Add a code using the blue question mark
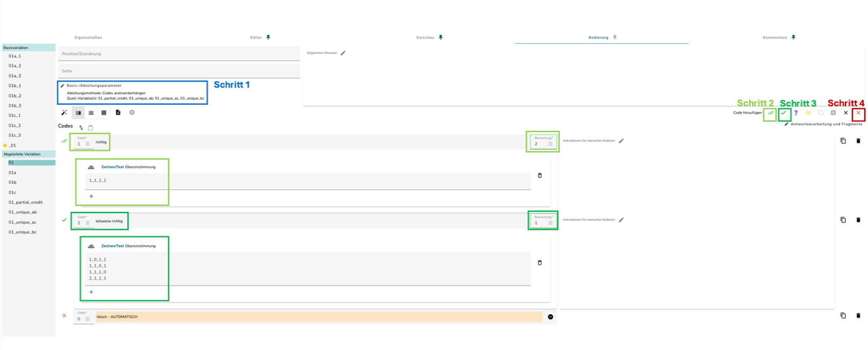 tap(796, 113)
